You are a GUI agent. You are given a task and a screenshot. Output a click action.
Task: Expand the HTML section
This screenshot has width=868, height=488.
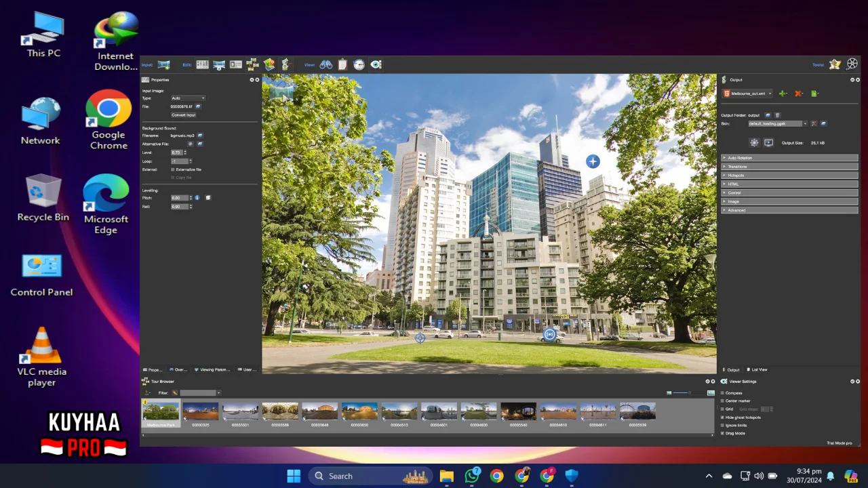[x=790, y=184]
